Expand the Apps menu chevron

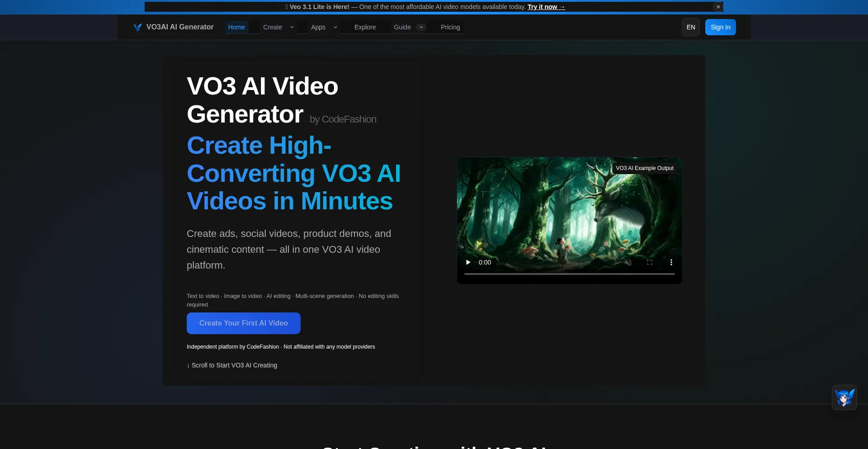335,27
